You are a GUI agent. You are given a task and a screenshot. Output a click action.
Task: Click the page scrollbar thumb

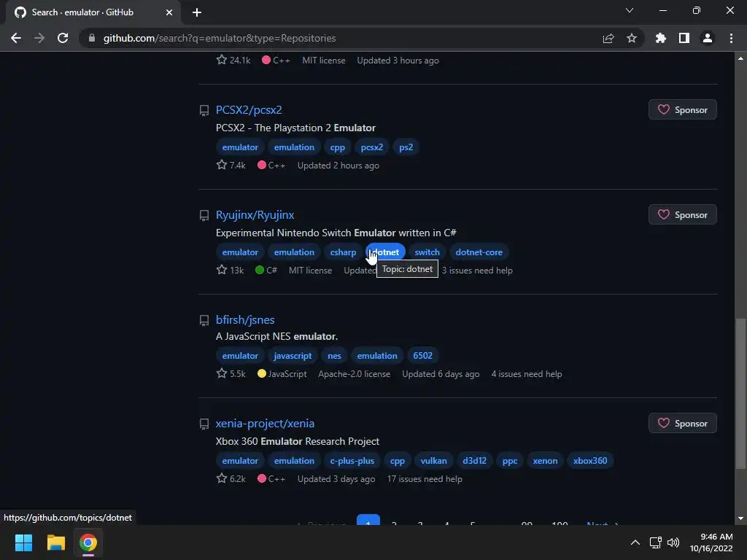(x=740, y=393)
